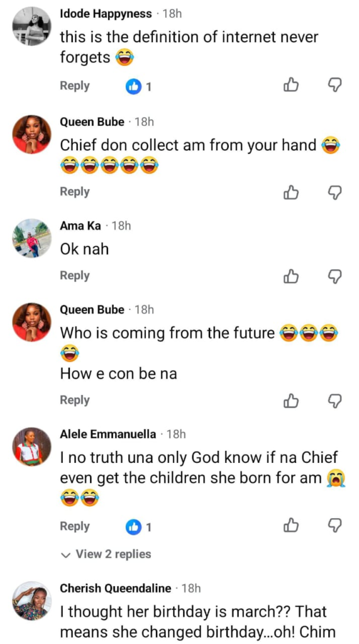This screenshot has height=644, width=359.
Task: Like Idode Happyness's comment with thumbs up
Action: coord(291,86)
